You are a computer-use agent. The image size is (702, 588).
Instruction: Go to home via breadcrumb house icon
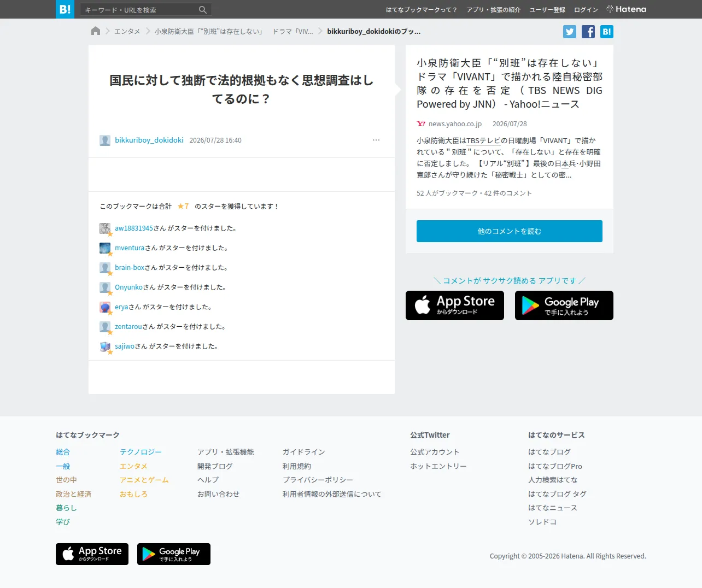tap(96, 31)
